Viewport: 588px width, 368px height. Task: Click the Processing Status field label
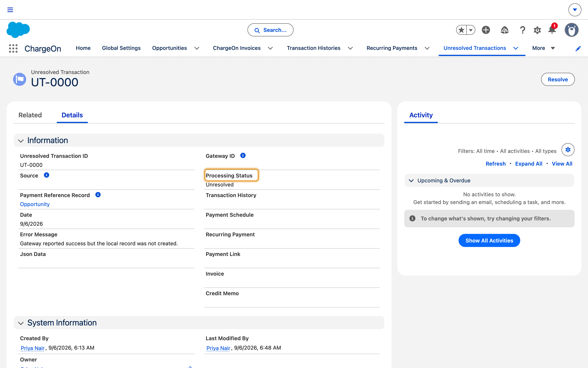(229, 175)
